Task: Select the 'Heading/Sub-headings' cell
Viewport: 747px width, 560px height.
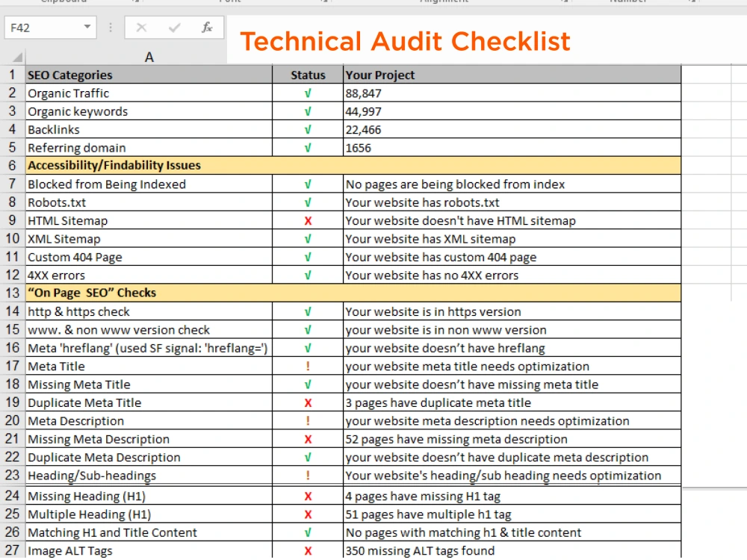Action: coord(149,475)
